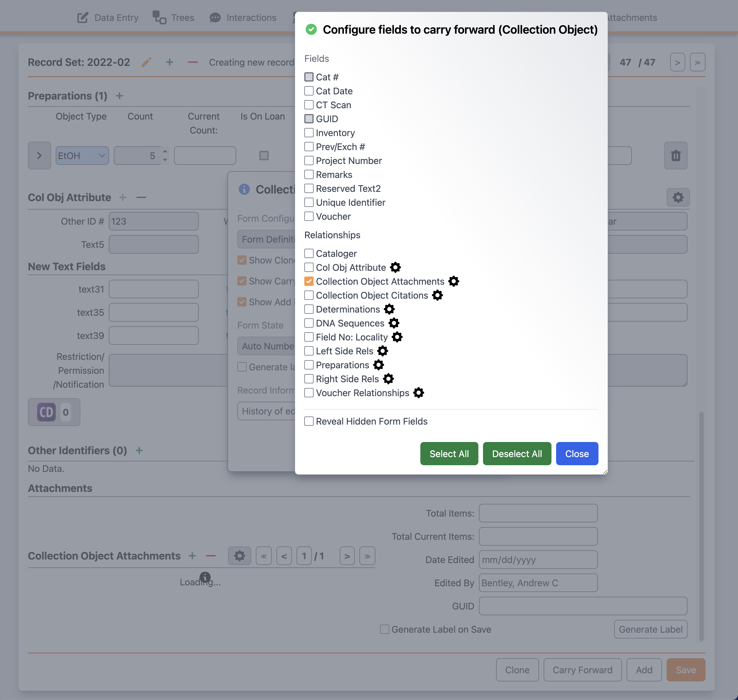Open Field No: Locality gear settings
Screen dimensions: 738x700
coord(397,337)
